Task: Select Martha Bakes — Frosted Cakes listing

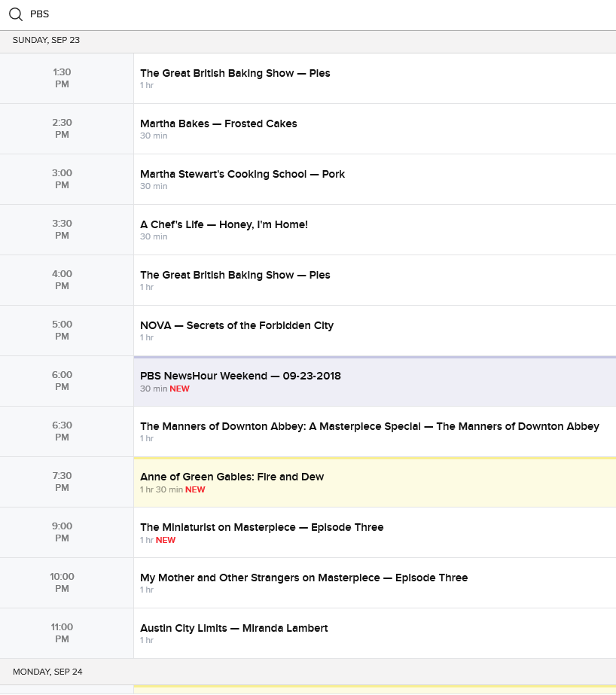Action: pyautogui.click(x=218, y=124)
